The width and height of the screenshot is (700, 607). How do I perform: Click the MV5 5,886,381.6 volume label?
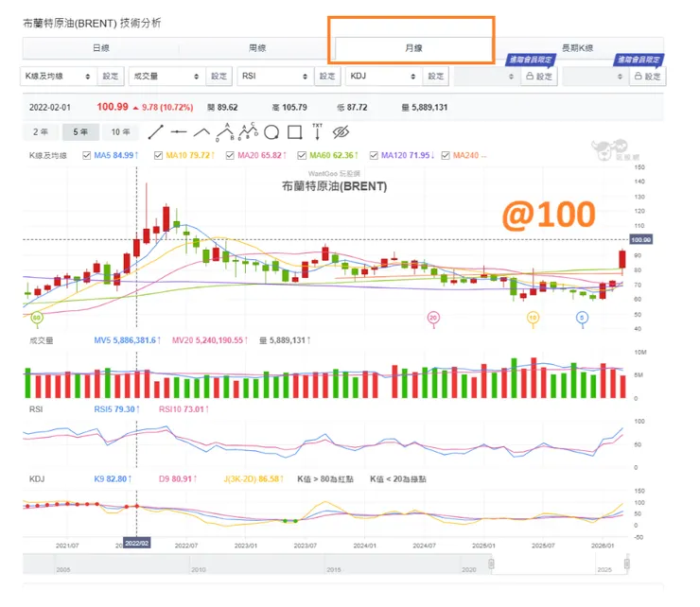coord(128,340)
